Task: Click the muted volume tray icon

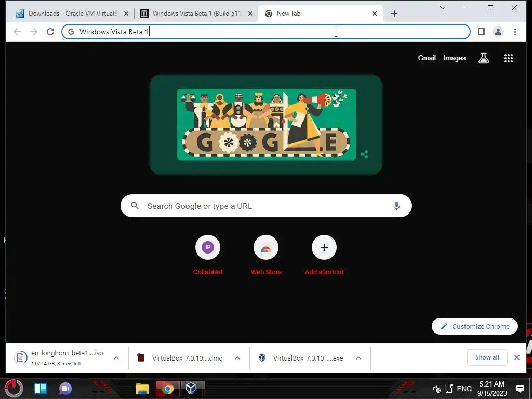Action: click(436, 389)
